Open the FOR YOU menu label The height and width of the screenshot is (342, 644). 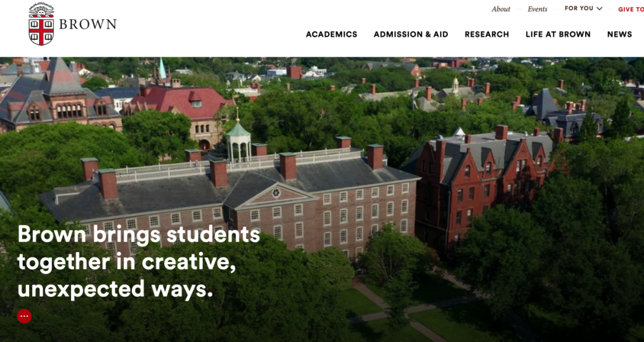(x=578, y=8)
